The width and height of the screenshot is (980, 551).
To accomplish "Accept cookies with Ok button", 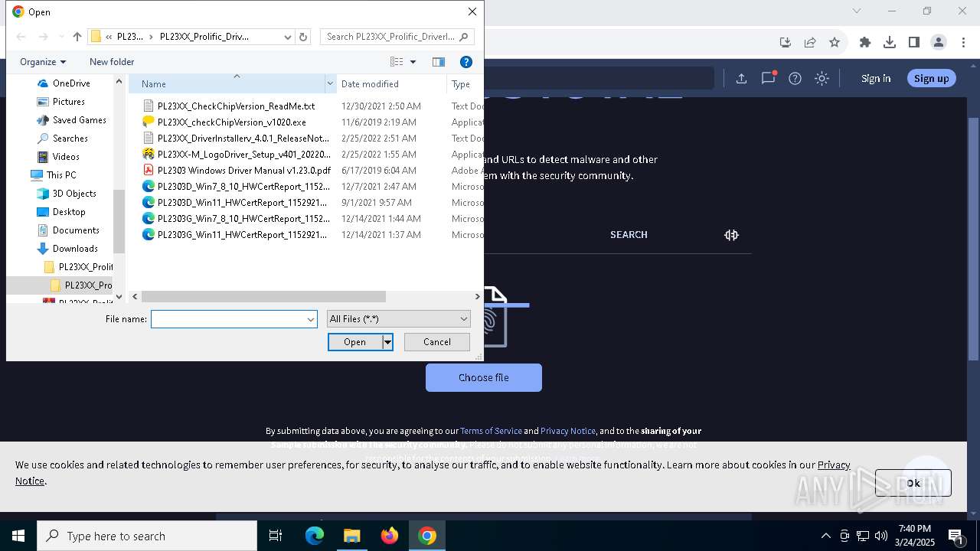I will [913, 483].
